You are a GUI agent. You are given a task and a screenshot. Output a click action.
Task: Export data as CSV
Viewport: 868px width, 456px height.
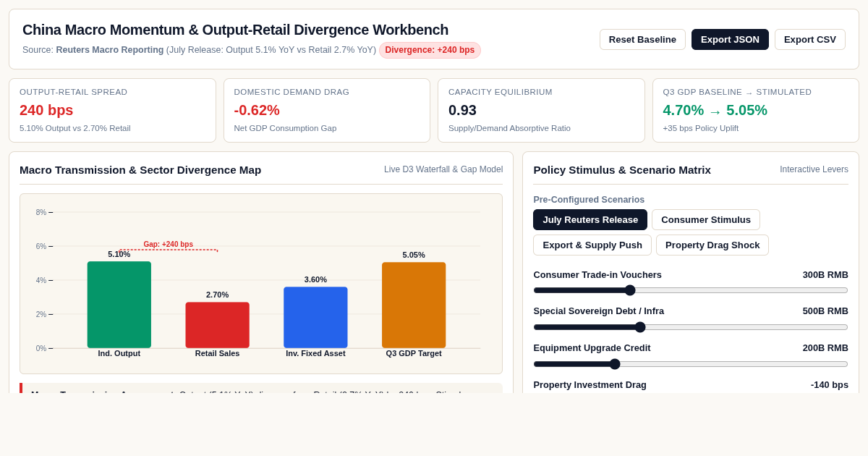(x=810, y=39)
